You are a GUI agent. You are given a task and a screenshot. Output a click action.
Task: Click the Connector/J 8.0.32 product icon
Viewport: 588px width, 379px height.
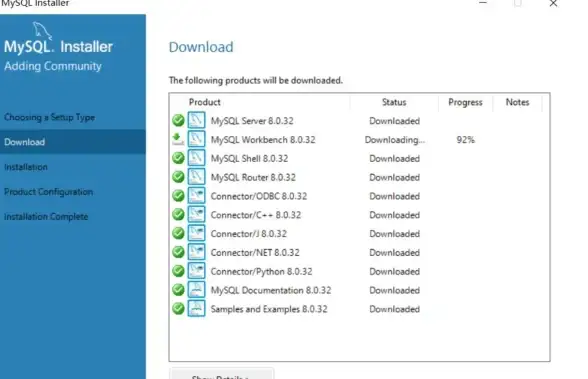pos(196,233)
